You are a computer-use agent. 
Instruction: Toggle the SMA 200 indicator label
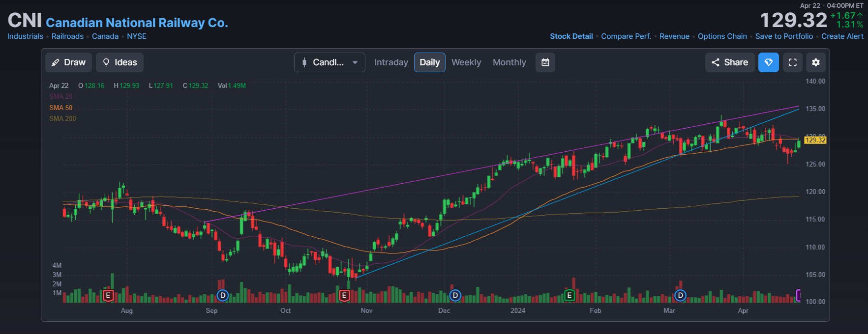click(62, 118)
